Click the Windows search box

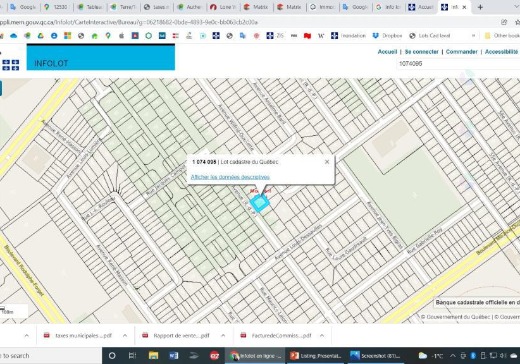50,356
